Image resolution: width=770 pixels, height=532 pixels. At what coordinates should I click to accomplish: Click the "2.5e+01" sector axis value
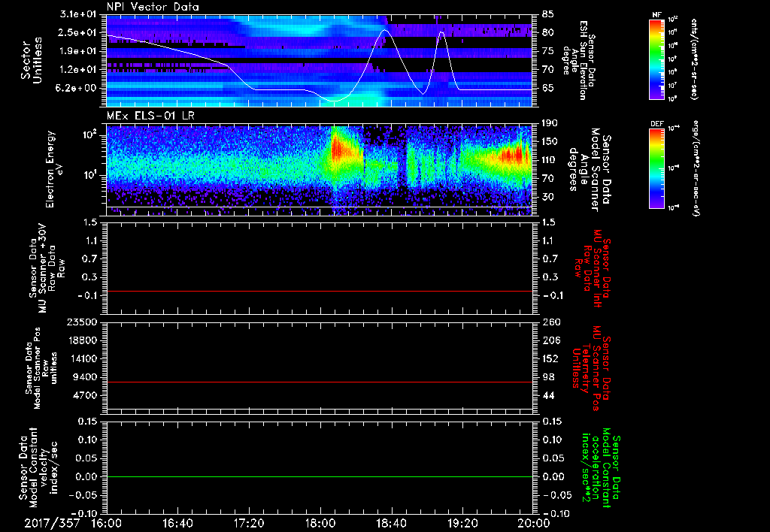[x=77, y=32]
